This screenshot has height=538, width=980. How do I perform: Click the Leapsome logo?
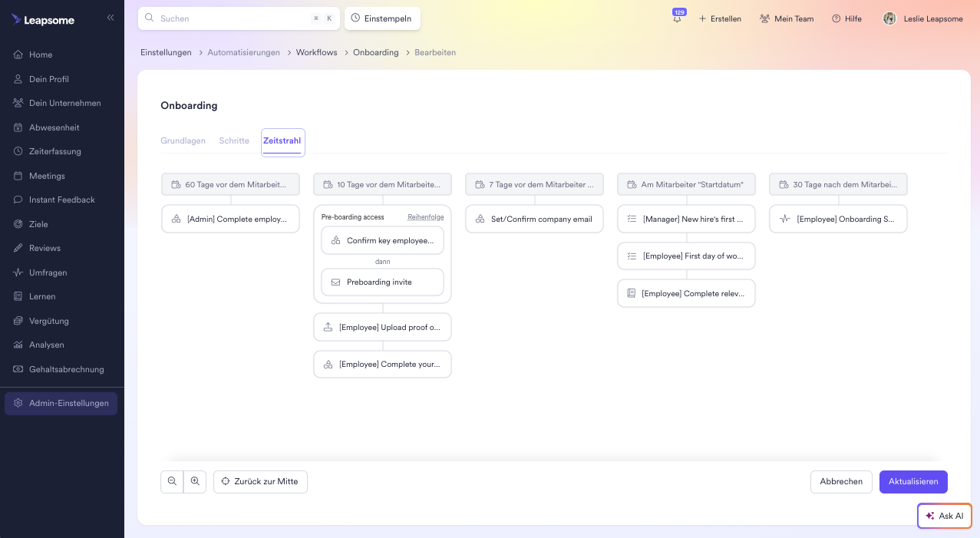point(43,20)
